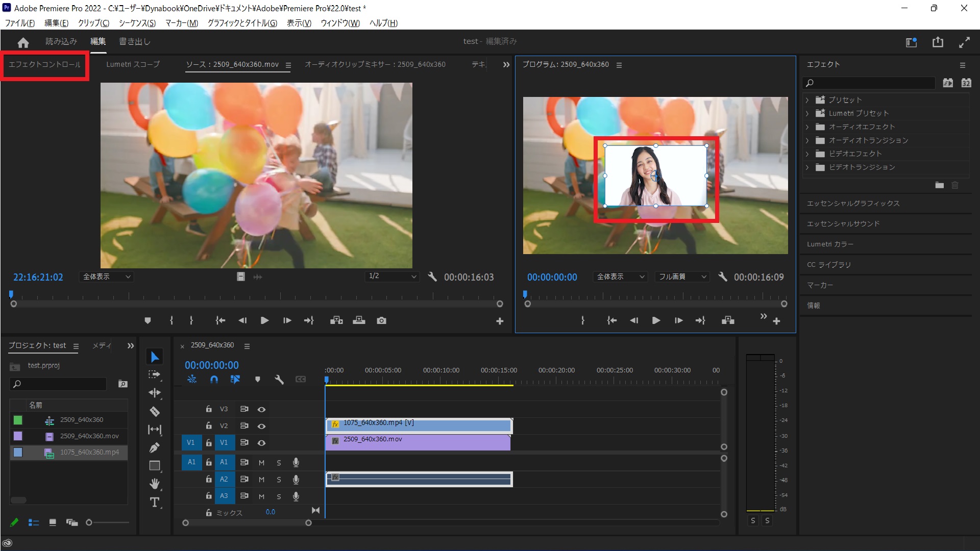The width and height of the screenshot is (980, 551).
Task: Expand the オーディオエフェクト folder
Action: click(807, 127)
